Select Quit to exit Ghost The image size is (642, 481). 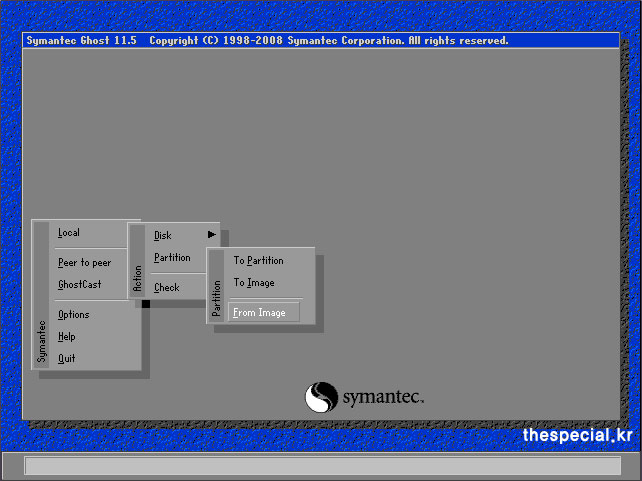tap(66, 359)
